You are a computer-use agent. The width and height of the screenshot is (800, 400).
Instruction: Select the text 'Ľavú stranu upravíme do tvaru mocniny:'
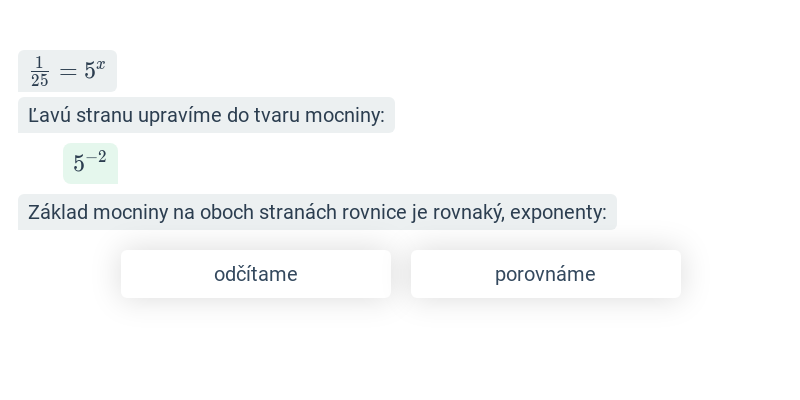[x=206, y=115]
